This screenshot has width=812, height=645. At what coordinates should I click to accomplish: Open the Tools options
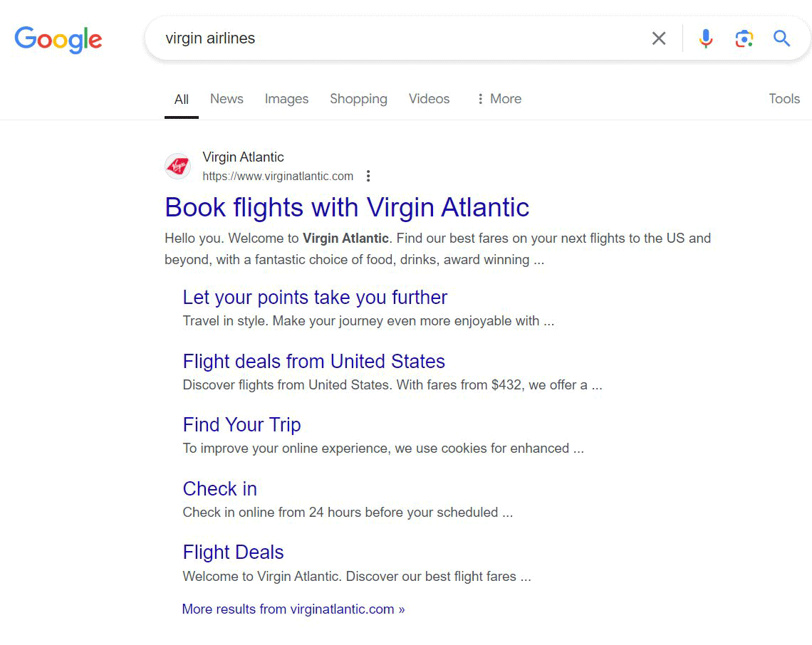click(x=784, y=99)
